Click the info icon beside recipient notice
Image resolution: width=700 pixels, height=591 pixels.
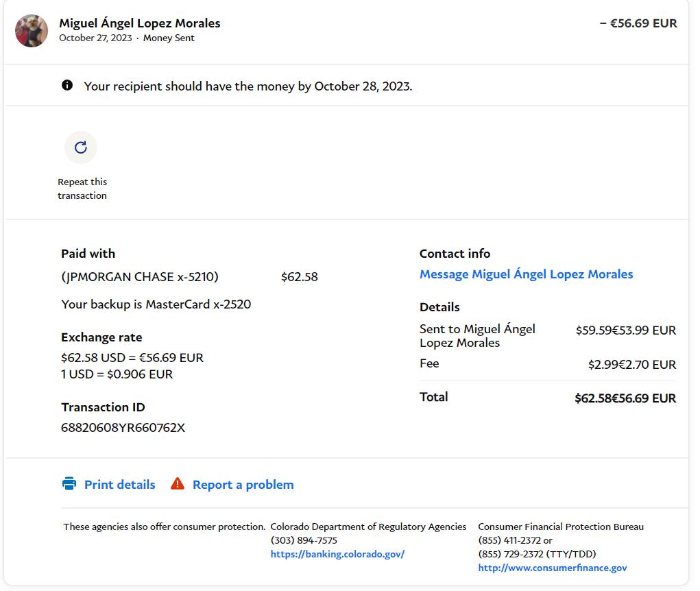(67, 86)
